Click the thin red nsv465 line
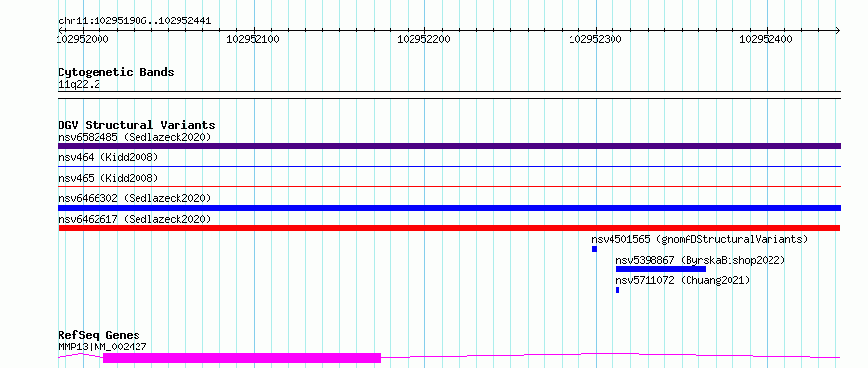Image resolution: width=868 pixels, height=368 pixels. [449, 186]
